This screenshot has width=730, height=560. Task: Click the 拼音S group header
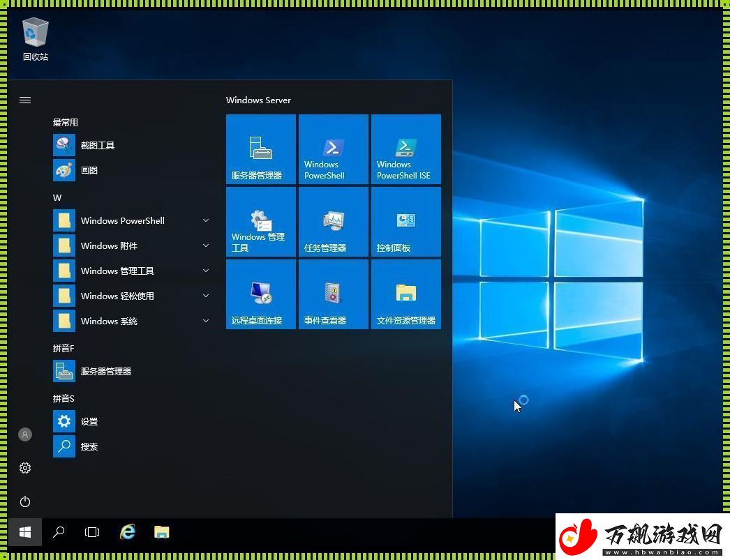[x=64, y=398]
